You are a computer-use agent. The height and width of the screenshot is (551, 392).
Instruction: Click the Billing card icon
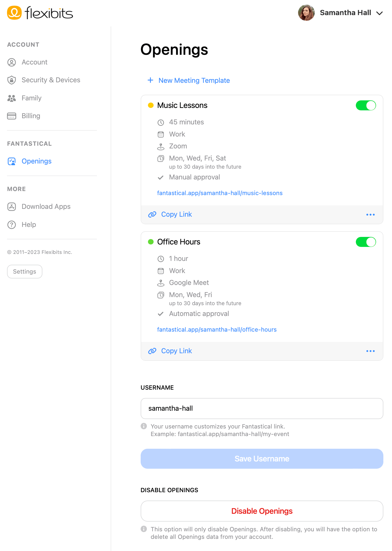(12, 116)
